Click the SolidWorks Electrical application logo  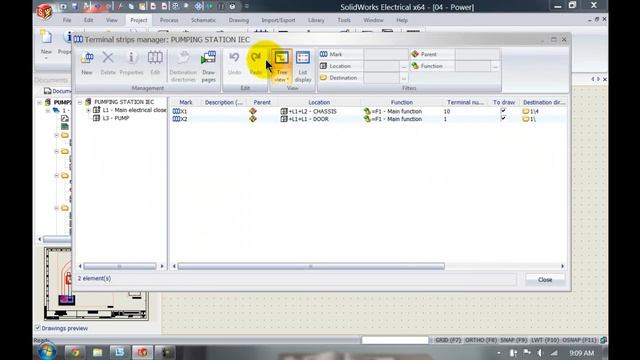pos(44,11)
